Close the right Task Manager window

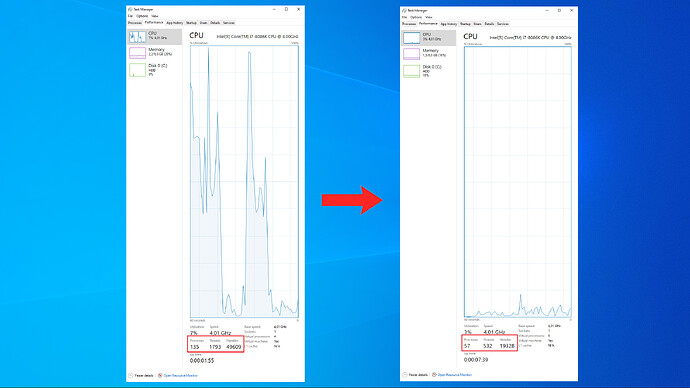tap(572, 11)
